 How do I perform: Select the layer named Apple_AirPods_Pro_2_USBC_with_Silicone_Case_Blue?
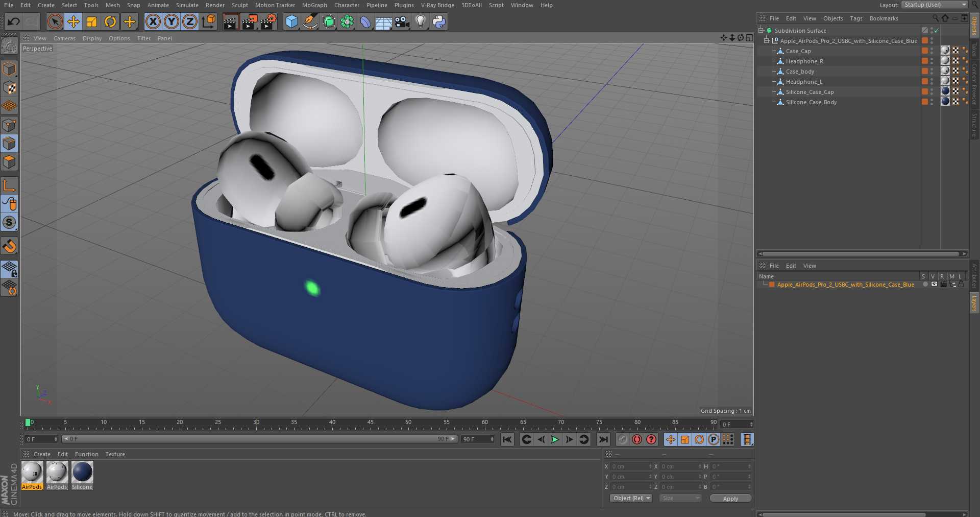pyautogui.click(x=845, y=285)
